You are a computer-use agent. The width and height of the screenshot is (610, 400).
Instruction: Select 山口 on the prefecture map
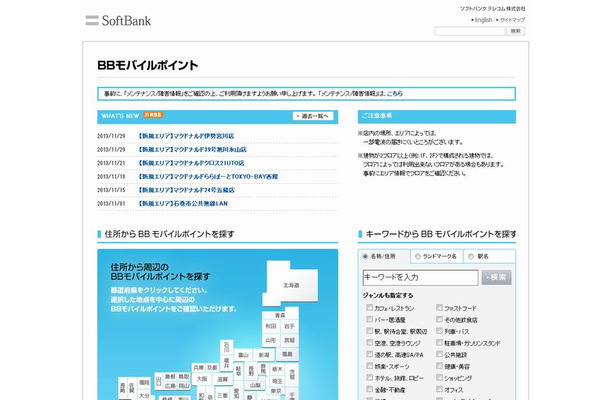click(158, 381)
